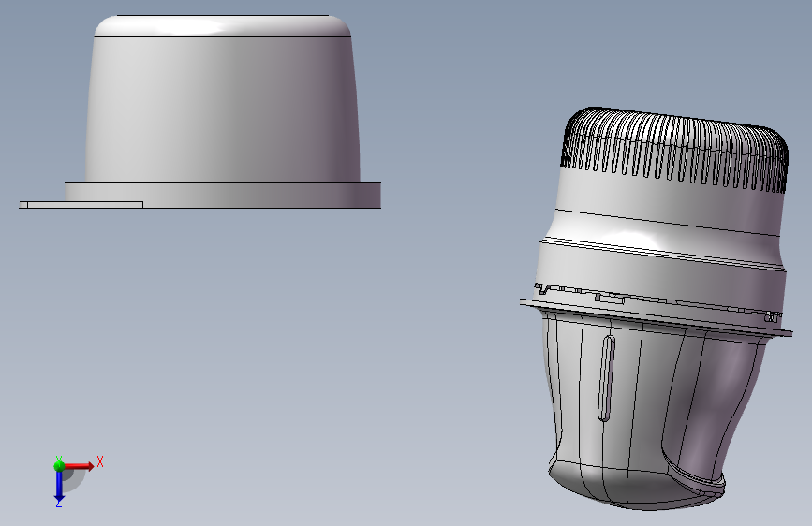Screen dimensions: 812x526
Task: Pick the small flat tab on the cap's flange
Action: coord(81,205)
